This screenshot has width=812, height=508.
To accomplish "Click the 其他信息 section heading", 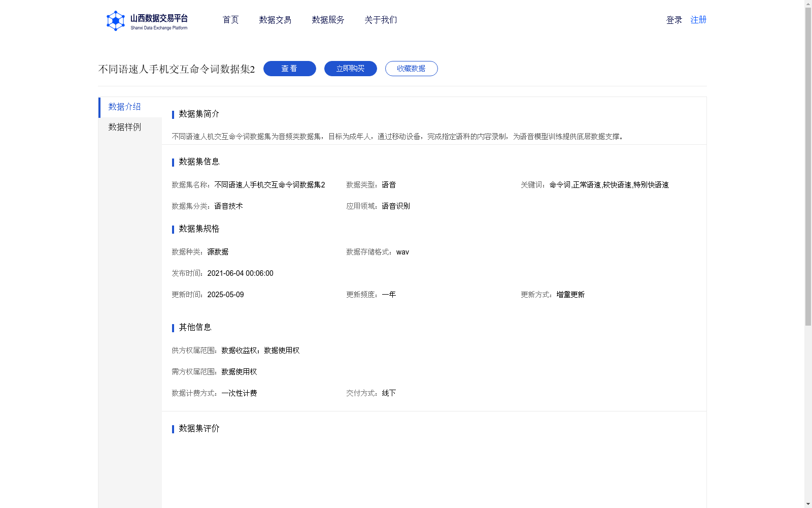I will tap(195, 327).
